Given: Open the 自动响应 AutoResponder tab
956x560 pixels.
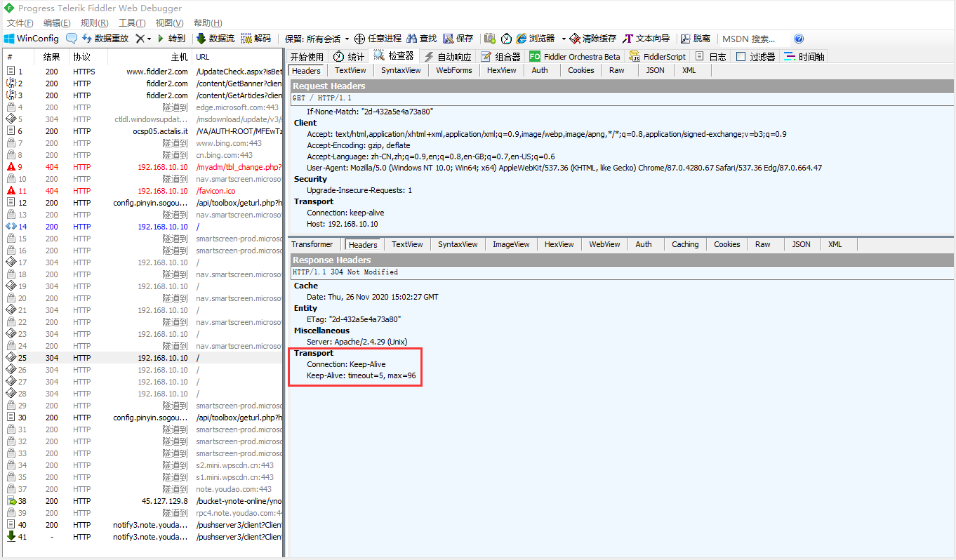Looking at the screenshot, I should pos(448,56).
